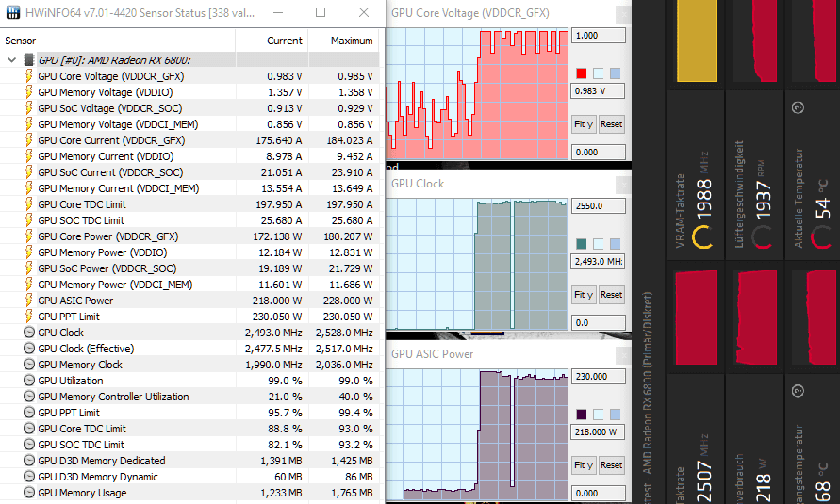Click the icon for GPU D3D Memory Dynamic

[x=29, y=477]
